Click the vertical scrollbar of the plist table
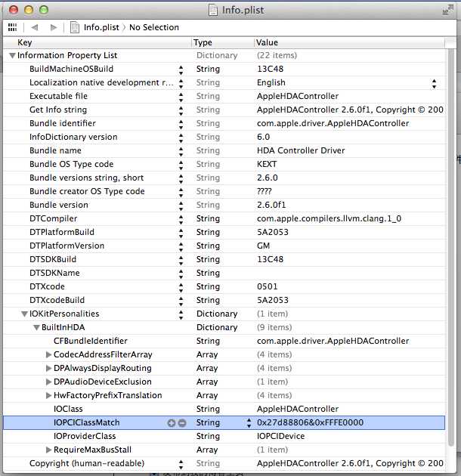 [x=450, y=247]
